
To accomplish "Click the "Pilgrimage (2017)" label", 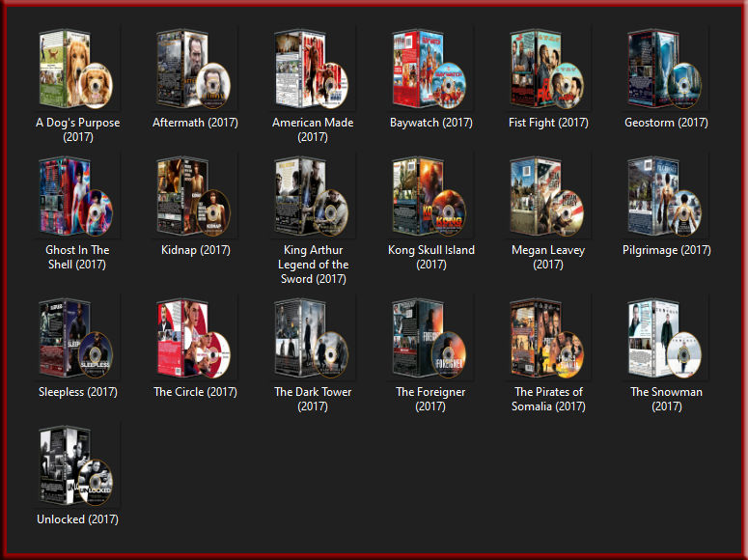I will pyautogui.click(x=666, y=250).
